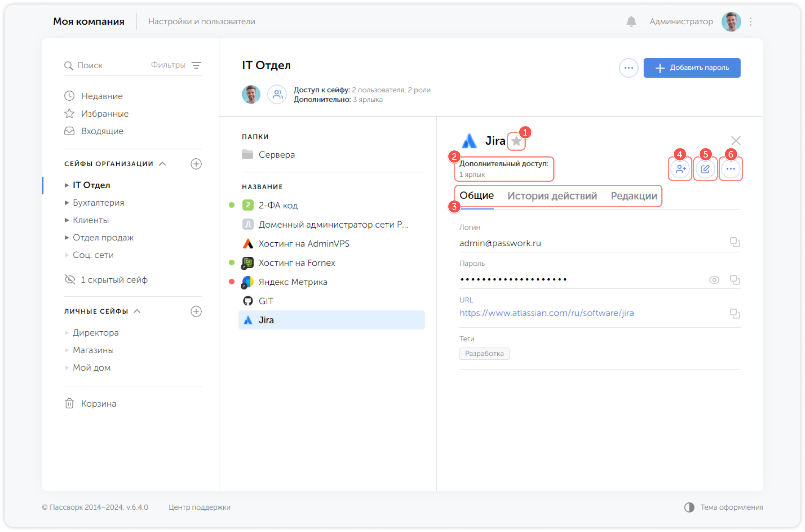Open the atlassian Jira URL link

click(546, 313)
